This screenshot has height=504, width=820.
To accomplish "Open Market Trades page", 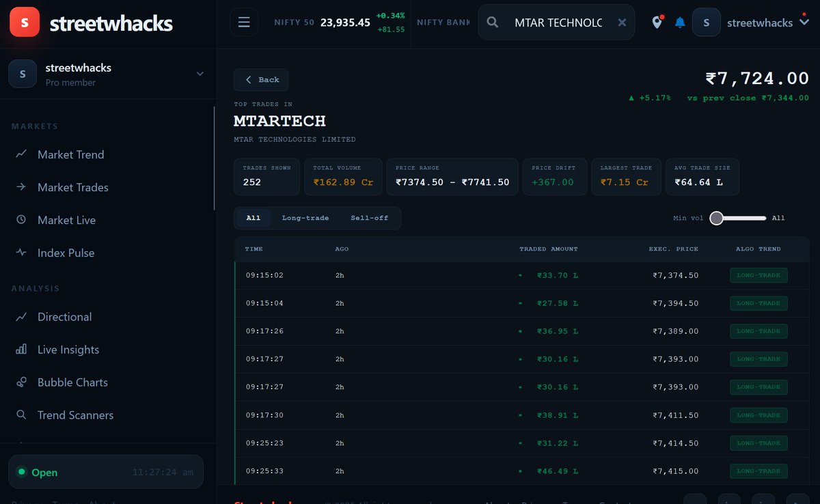I will tap(72, 188).
